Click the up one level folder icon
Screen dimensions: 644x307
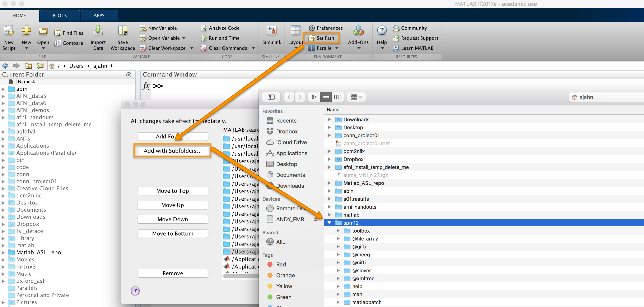[28, 66]
